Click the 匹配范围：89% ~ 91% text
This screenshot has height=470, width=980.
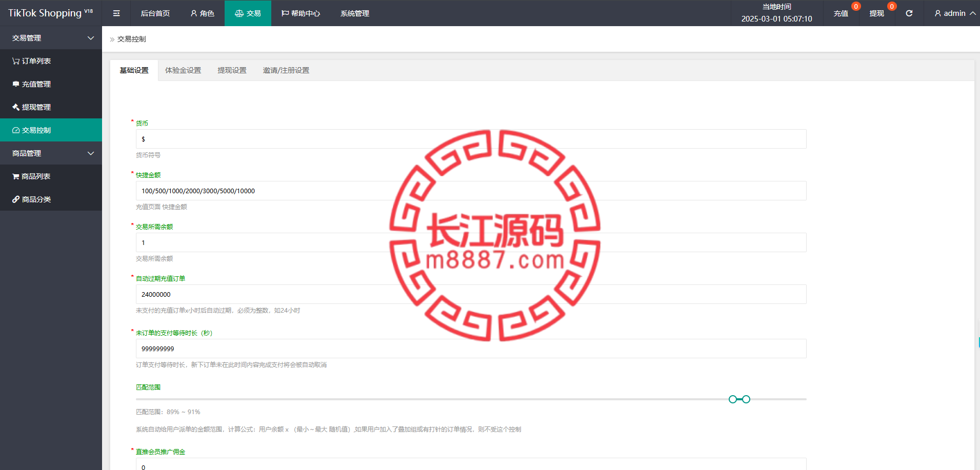click(x=168, y=412)
